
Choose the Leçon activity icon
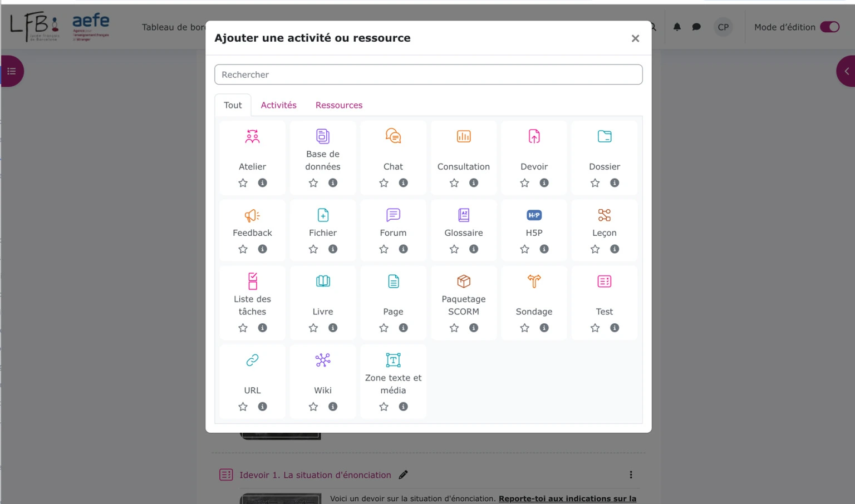pos(605,215)
